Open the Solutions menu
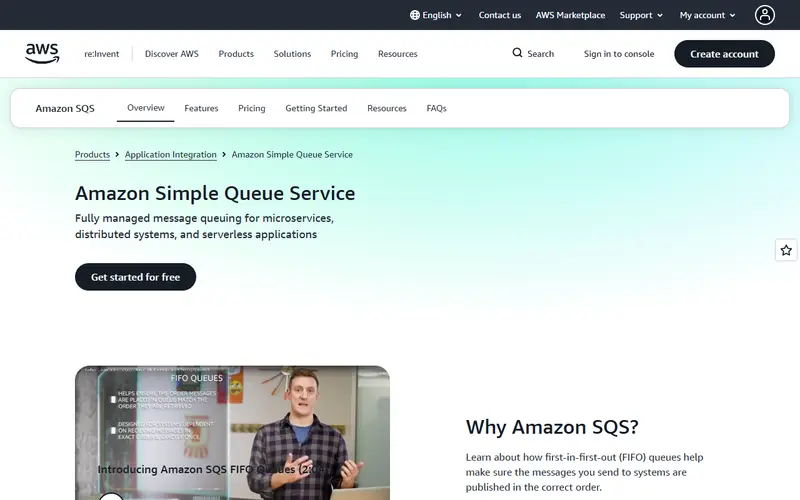 coord(292,54)
